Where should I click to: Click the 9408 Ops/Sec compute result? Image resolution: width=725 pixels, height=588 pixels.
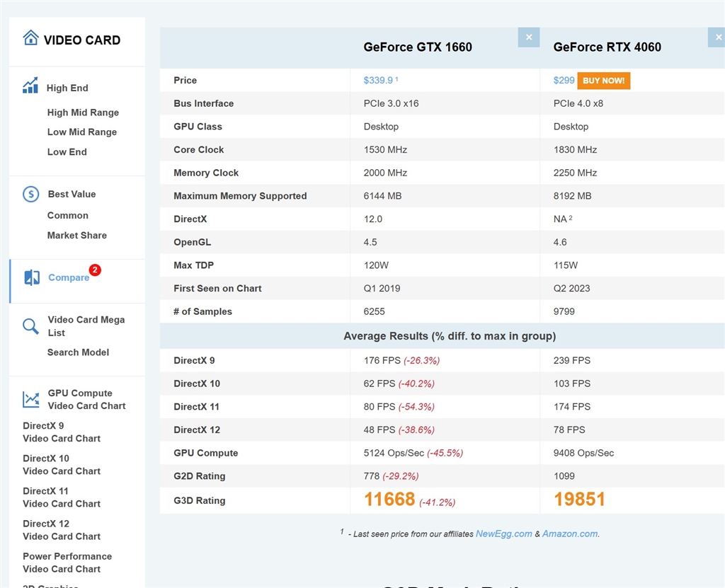(583, 453)
